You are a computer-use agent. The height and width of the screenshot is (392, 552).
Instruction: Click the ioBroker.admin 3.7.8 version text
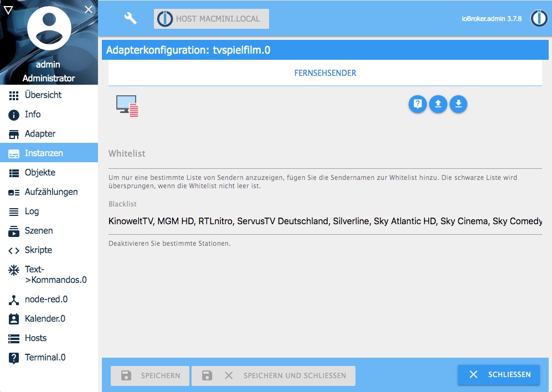pyautogui.click(x=492, y=19)
